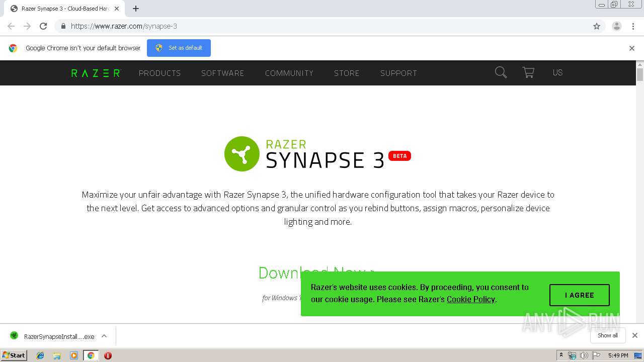Bookmark this page with the star icon
Image resolution: width=644 pixels, height=362 pixels.
click(x=597, y=26)
